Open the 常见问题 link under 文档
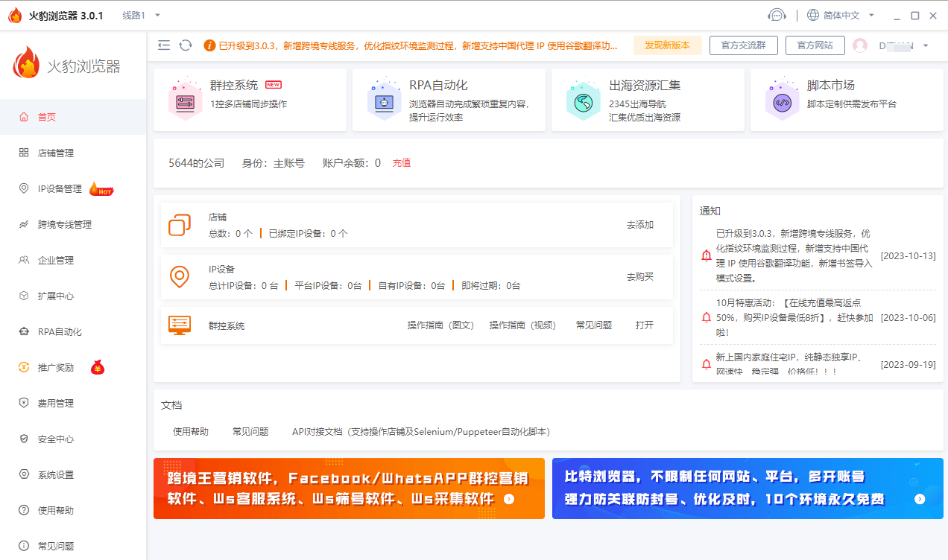 coord(250,432)
